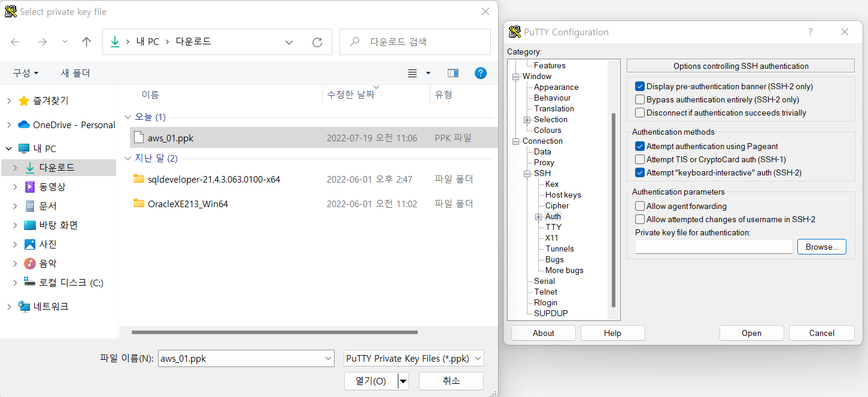Toggle Display pre-authentication banner checkbox
The height and width of the screenshot is (397, 868).
pyautogui.click(x=640, y=86)
